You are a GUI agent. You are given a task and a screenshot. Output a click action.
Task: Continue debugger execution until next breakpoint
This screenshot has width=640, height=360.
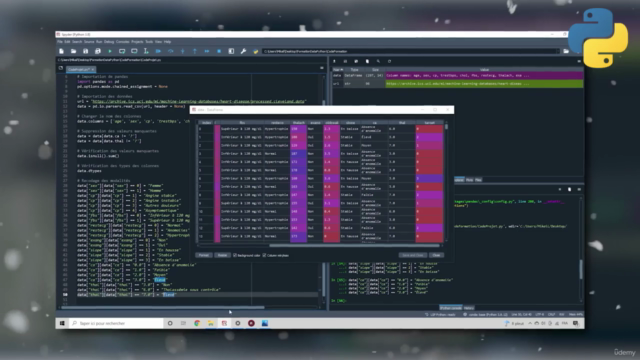click(207, 51)
